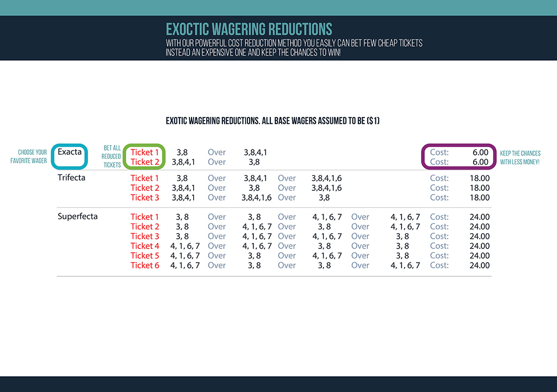
Task: Click the "Choose your favorite wager" caption
Action: [28, 157]
